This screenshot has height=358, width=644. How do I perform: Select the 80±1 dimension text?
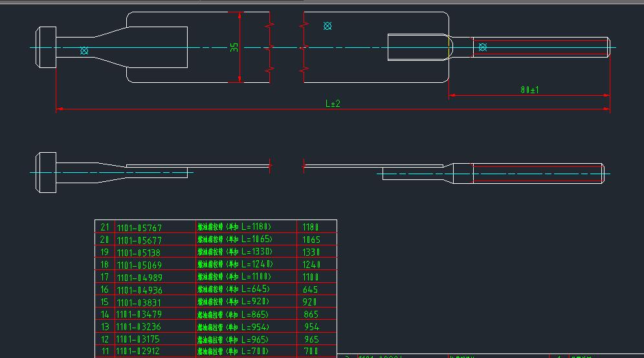pos(529,90)
